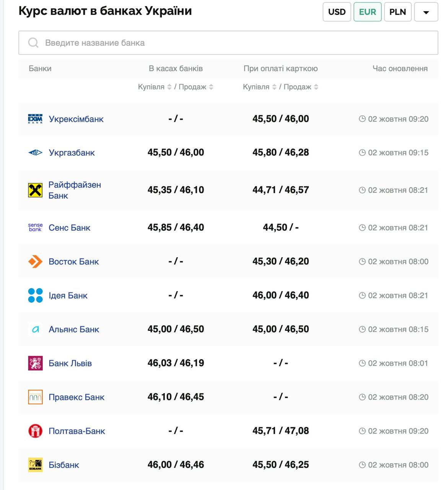Open the Альянс Банк link
Screen dimensions: 448x490
coord(74,330)
